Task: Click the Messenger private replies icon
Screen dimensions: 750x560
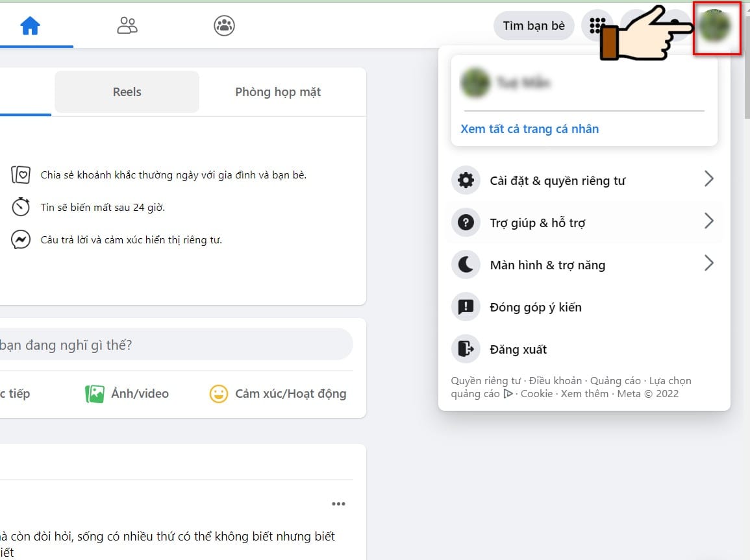Action: [21, 239]
